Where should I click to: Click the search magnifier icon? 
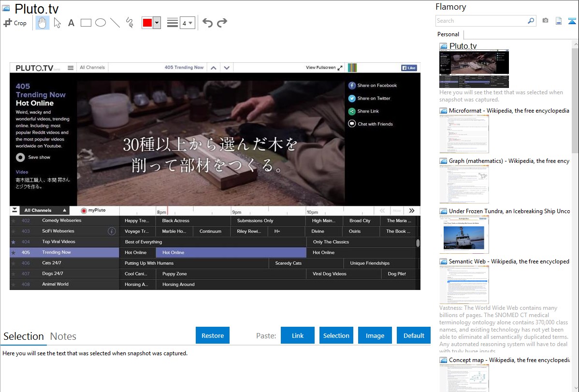531,21
